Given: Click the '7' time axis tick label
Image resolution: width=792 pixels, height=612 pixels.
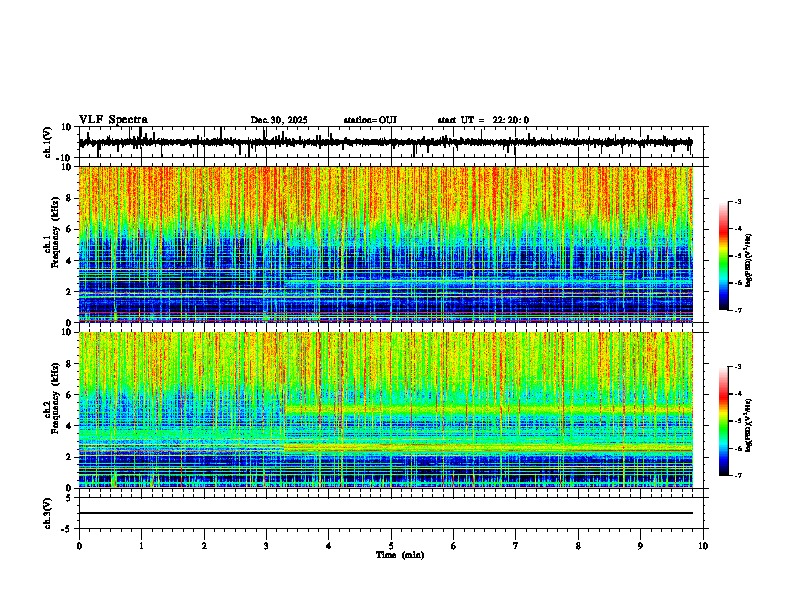Looking at the screenshot, I should point(516,546).
